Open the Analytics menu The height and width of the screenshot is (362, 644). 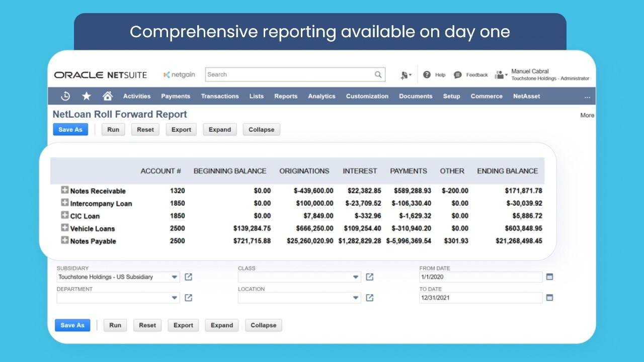tap(321, 96)
